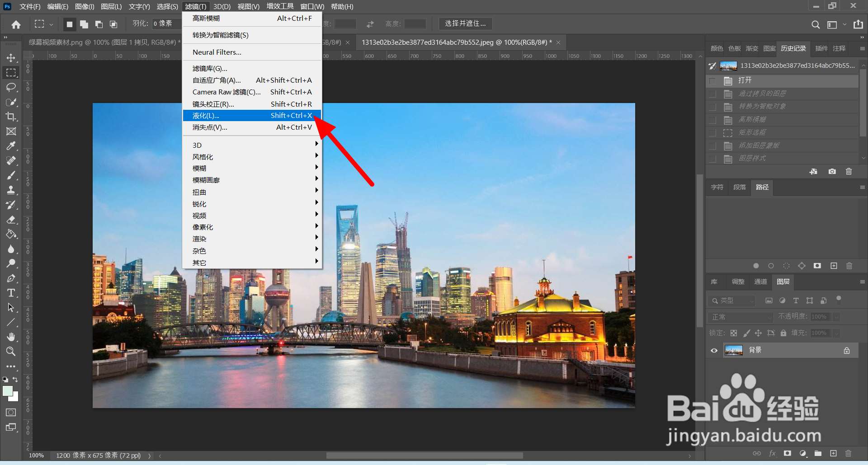Select the Eyedropper tool
Viewport: 868px width, 465px height.
click(x=11, y=146)
